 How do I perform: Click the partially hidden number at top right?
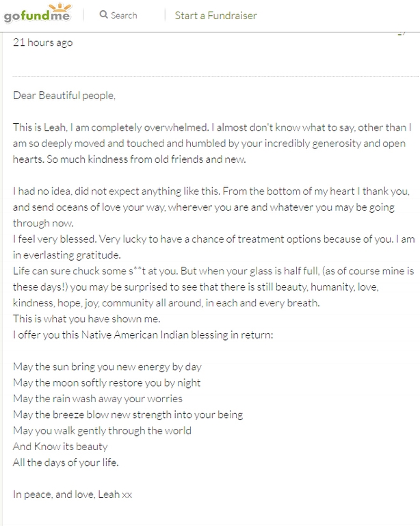(x=402, y=34)
